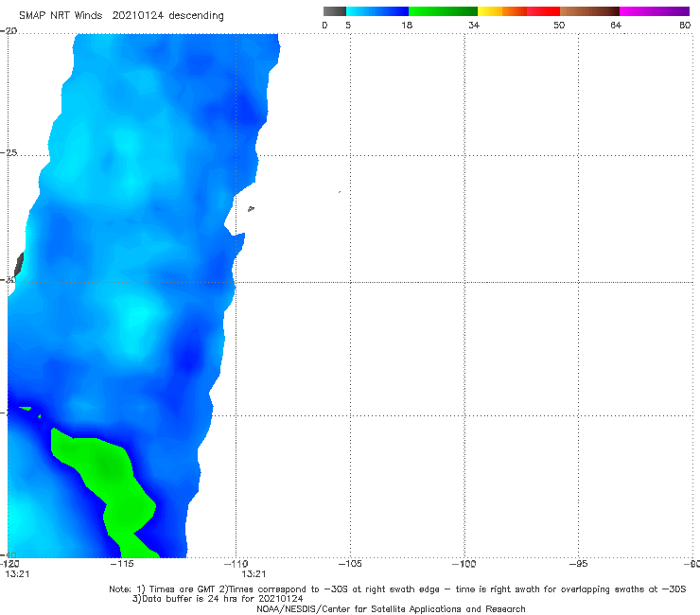
Task: Click the 13:21 time under -110
Action: 254,574
